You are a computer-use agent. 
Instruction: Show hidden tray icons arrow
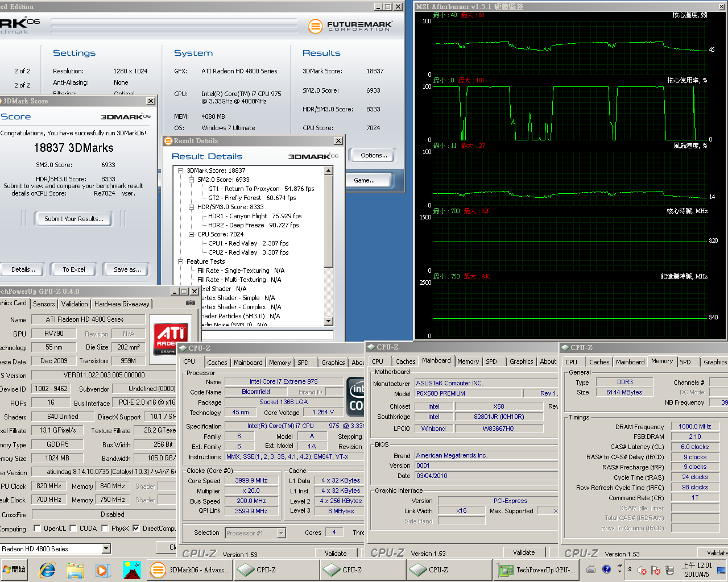630,569
